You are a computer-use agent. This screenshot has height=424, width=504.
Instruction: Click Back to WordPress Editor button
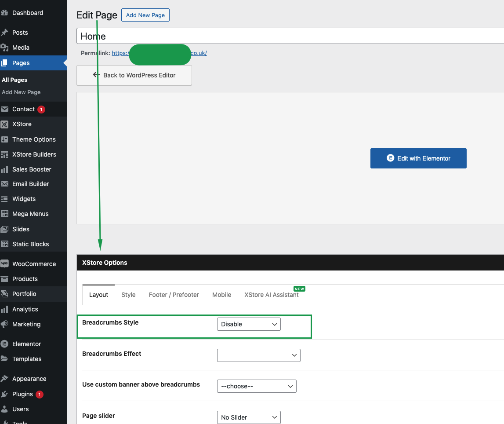coord(134,75)
